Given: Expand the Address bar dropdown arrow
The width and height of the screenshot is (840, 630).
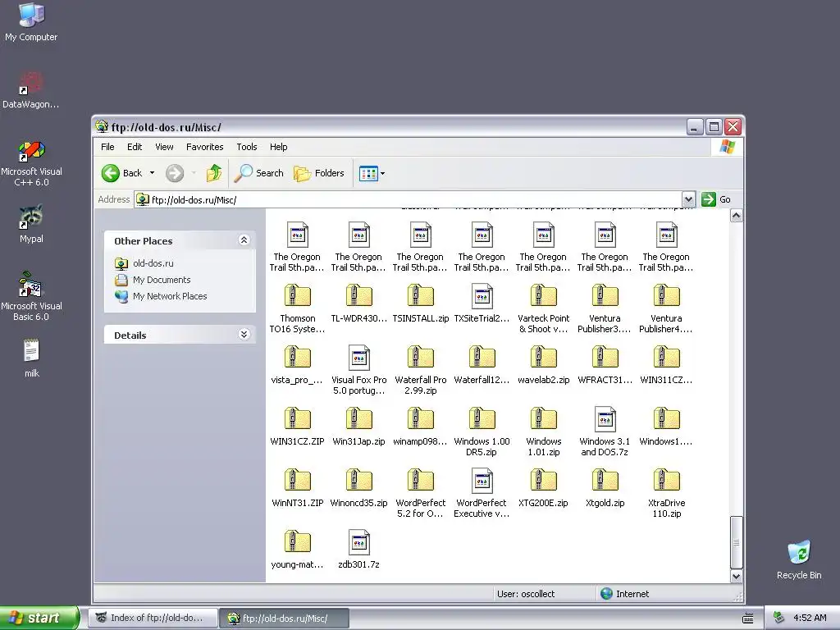Looking at the screenshot, I should 688,199.
